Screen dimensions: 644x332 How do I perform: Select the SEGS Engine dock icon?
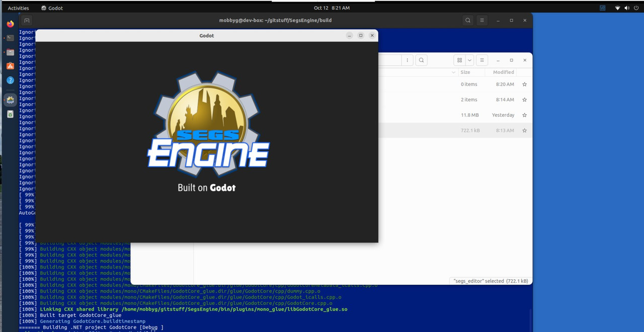[10, 100]
